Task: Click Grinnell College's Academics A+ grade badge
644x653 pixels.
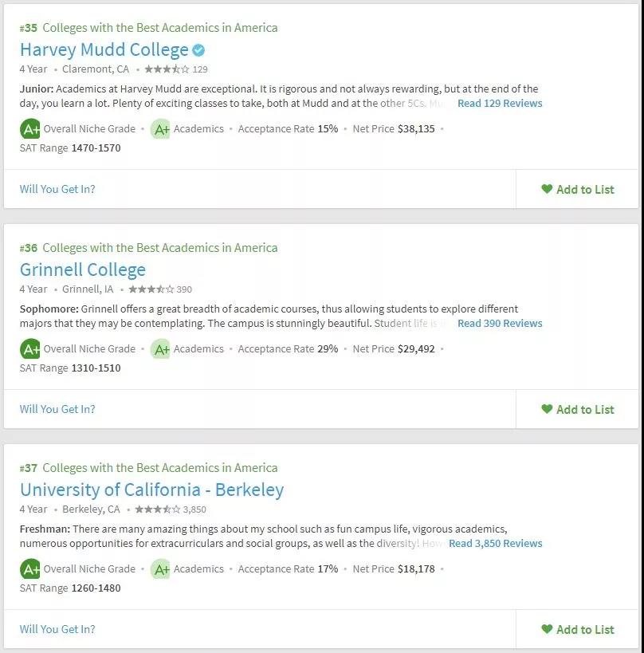Action: [x=160, y=349]
